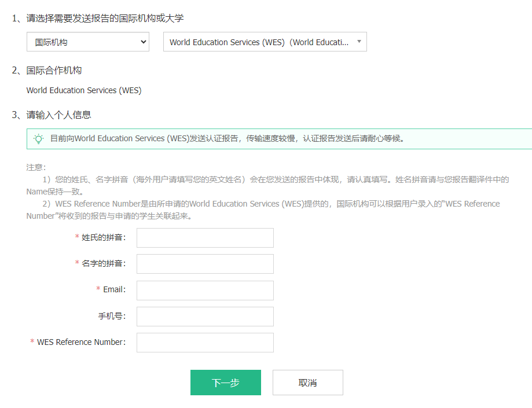Click the 姓氏的拼音 field label

tap(104, 238)
